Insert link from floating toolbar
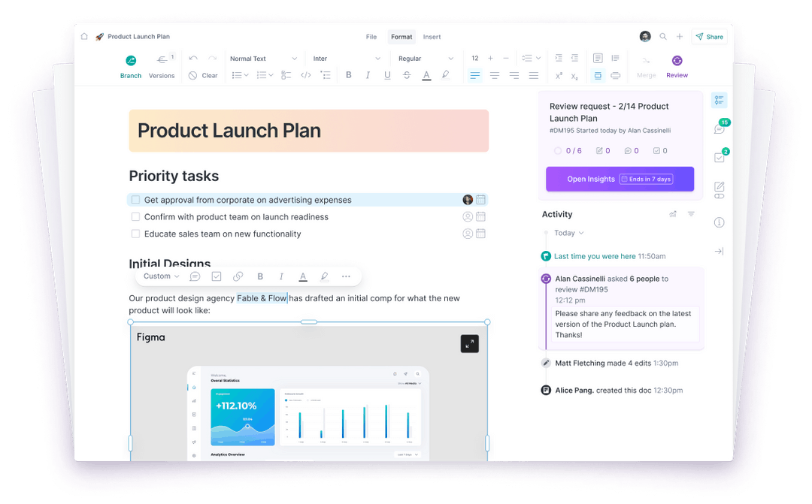 coord(238,276)
